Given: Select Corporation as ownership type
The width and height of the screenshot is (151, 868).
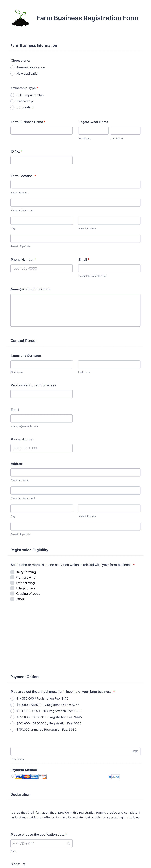Looking at the screenshot, I should (x=12, y=107).
